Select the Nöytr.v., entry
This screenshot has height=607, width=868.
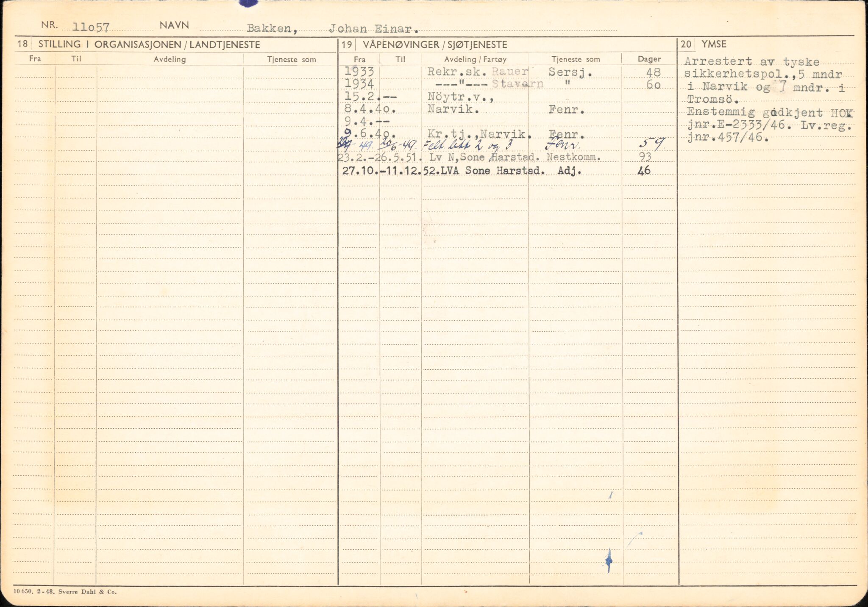tap(461, 97)
